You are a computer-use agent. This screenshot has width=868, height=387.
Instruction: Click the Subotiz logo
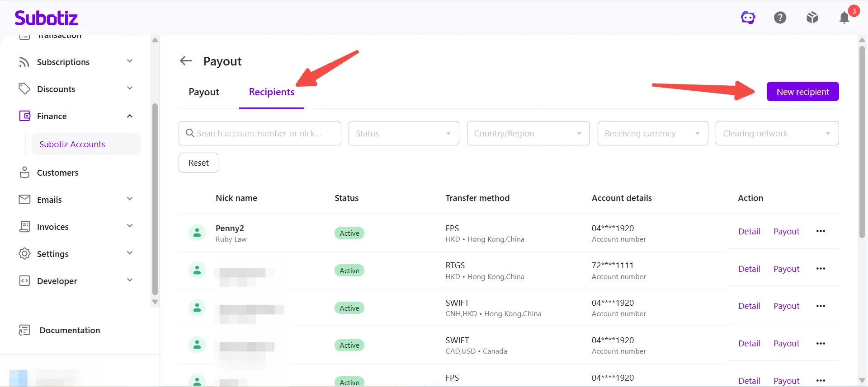point(46,18)
